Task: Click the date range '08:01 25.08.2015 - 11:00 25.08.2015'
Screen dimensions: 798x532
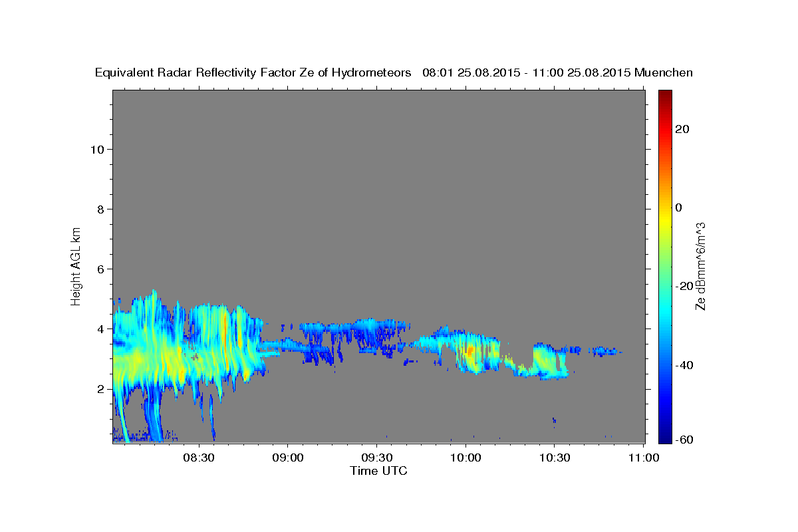Action: pyautogui.click(x=527, y=72)
